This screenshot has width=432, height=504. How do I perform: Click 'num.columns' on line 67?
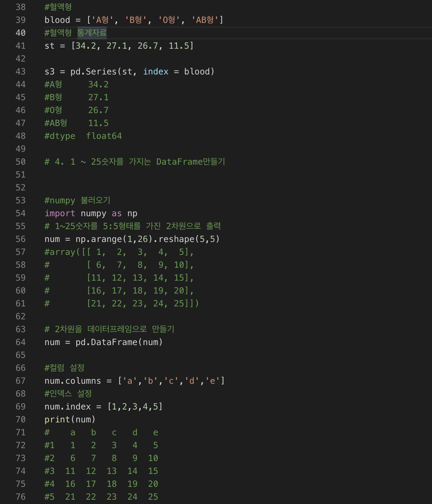click(x=73, y=381)
